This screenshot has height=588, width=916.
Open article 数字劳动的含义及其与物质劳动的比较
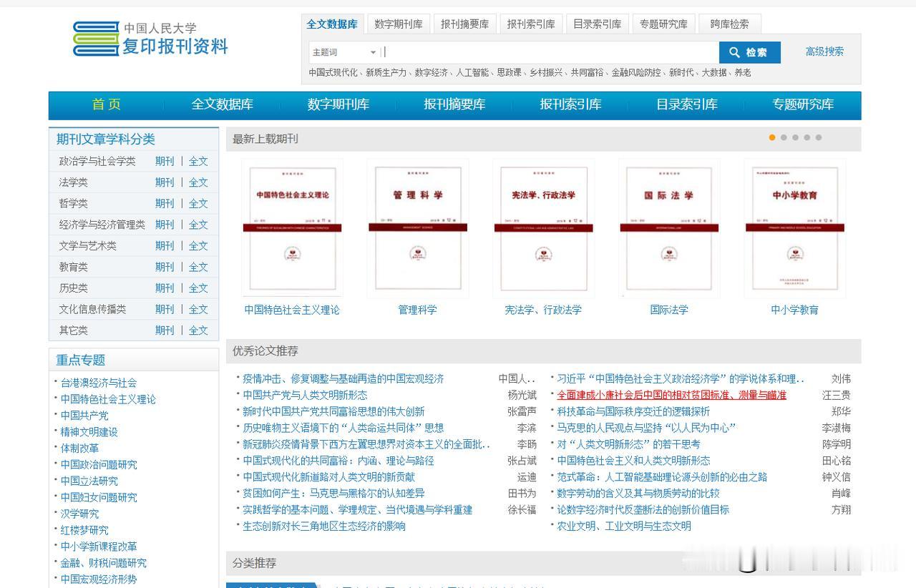point(638,493)
